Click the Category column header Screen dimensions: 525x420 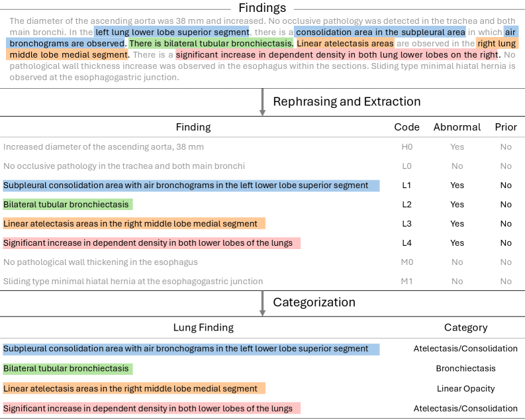[x=465, y=327]
